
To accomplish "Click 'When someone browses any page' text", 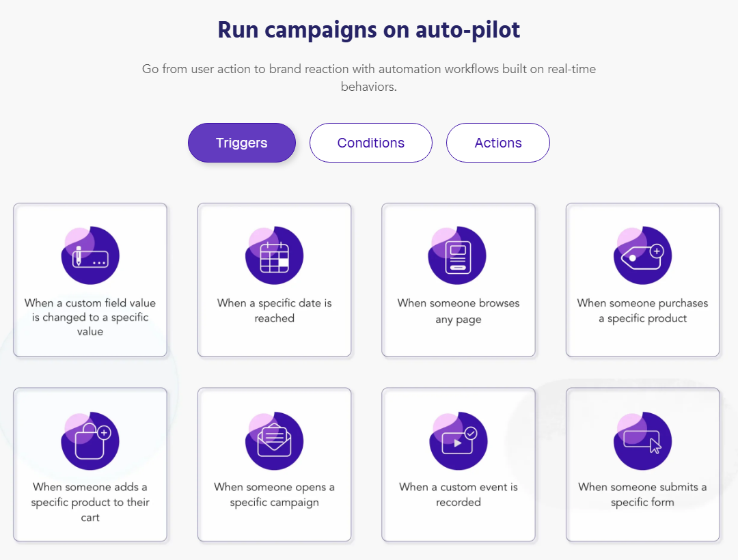I will point(459,311).
